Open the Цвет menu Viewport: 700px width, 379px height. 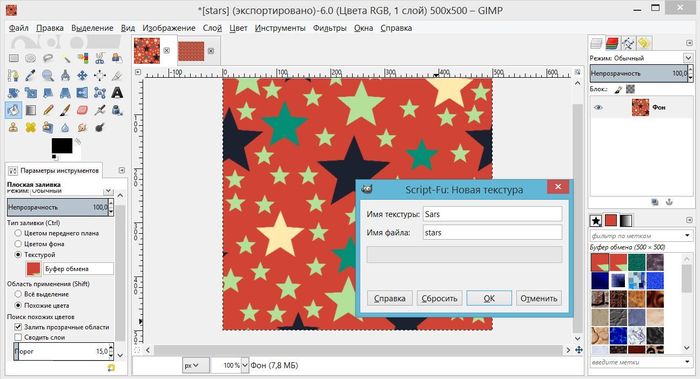[238, 28]
